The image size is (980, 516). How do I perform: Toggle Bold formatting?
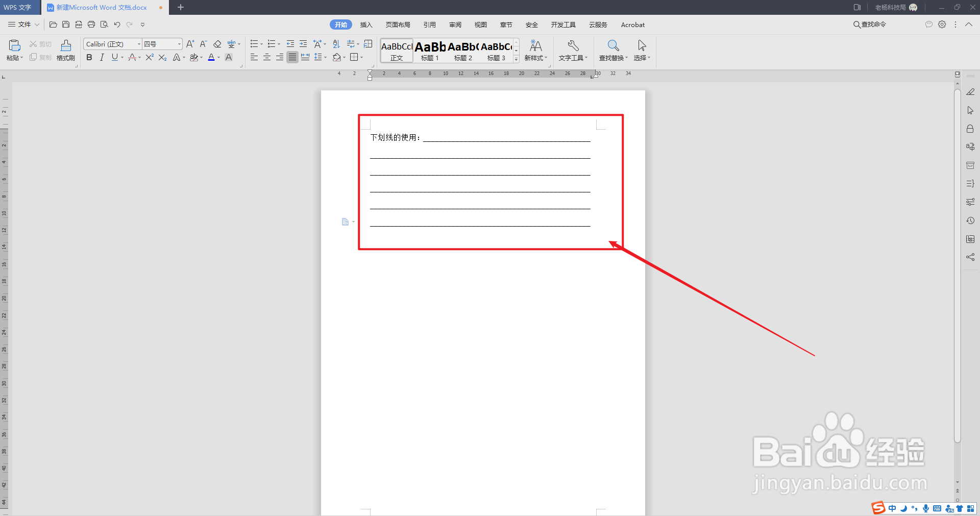click(89, 57)
